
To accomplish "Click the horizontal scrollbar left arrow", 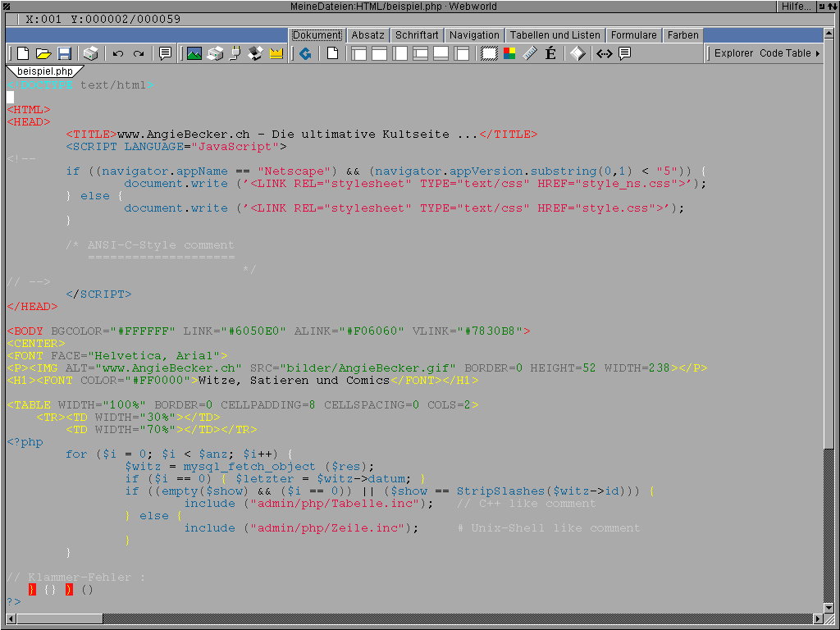I will [x=11, y=619].
